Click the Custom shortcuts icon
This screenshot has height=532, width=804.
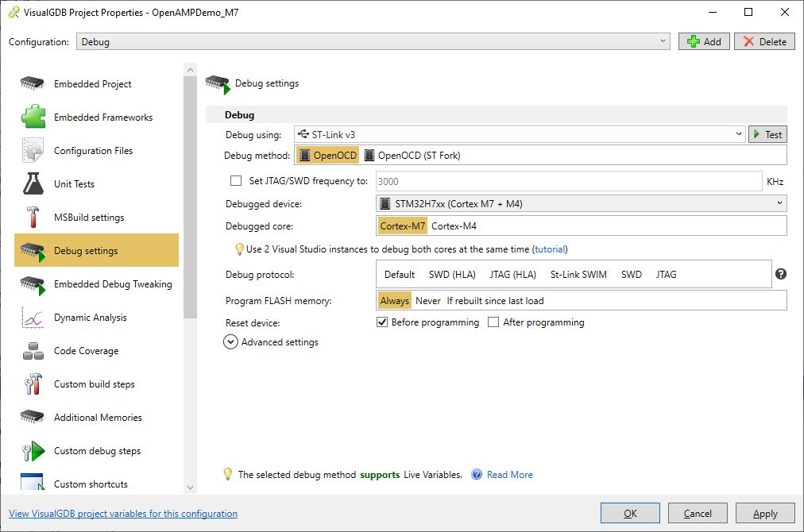[x=33, y=482]
